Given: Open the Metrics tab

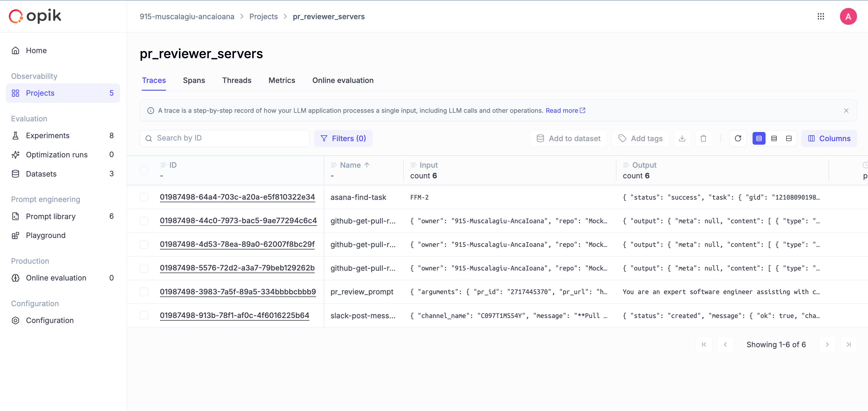Looking at the screenshot, I should (281, 81).
